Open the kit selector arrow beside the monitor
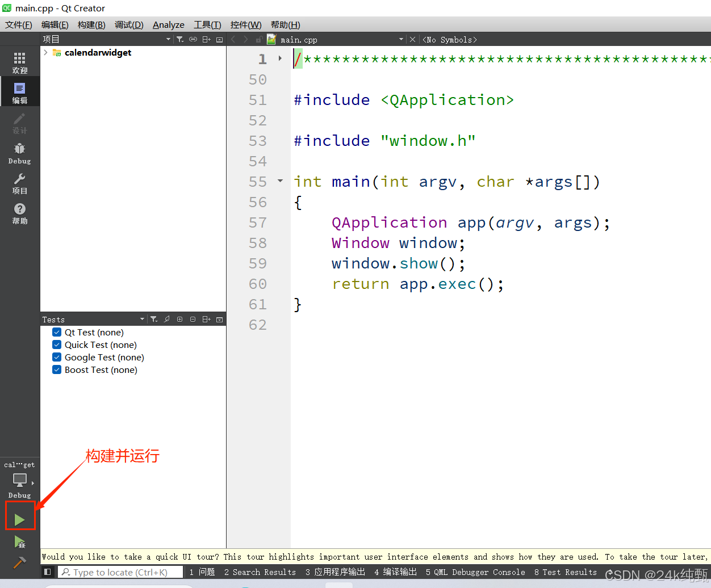This screenshot has width=711, height=588. click(x=33, y=483)
